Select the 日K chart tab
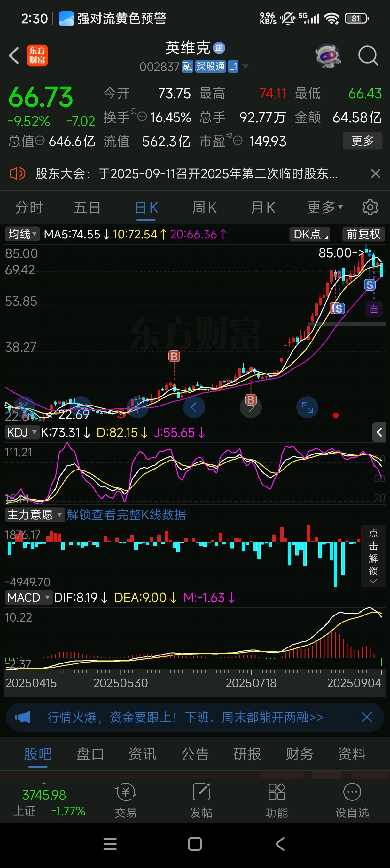This screenshot has height=868, width=390. point(146,208)
